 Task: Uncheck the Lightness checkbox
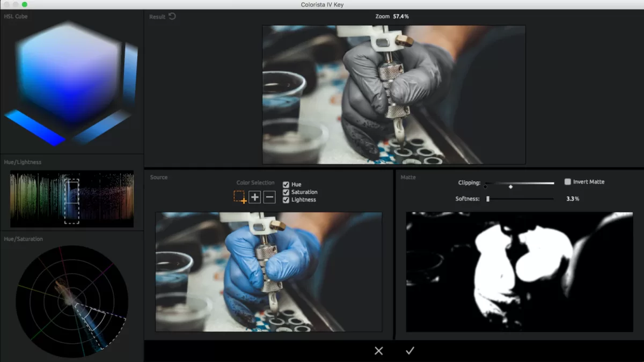pyautogui.click(x=286, y=200)
